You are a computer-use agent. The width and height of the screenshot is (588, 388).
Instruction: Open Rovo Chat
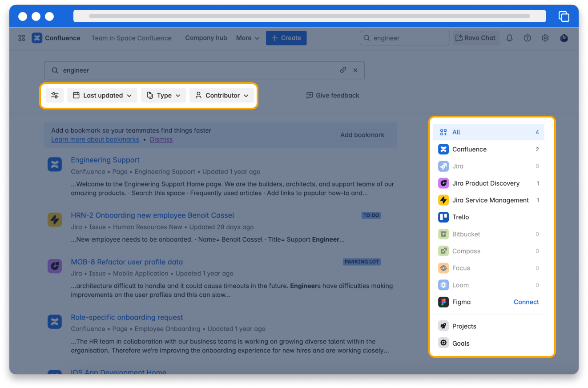tap(476, 38)
